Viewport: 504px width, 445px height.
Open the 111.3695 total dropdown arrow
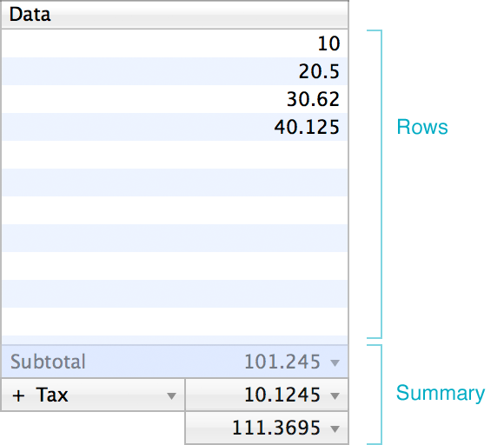335,428
